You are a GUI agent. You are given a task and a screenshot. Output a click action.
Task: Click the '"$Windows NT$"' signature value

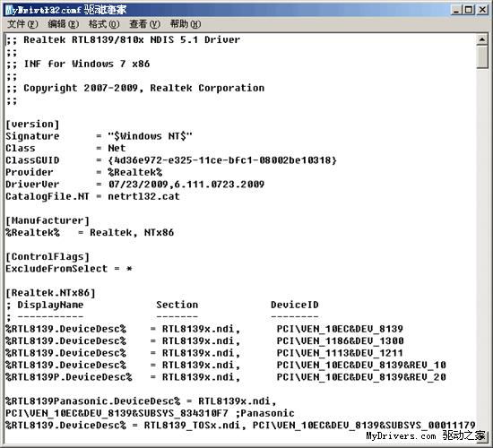coord(150,136)
